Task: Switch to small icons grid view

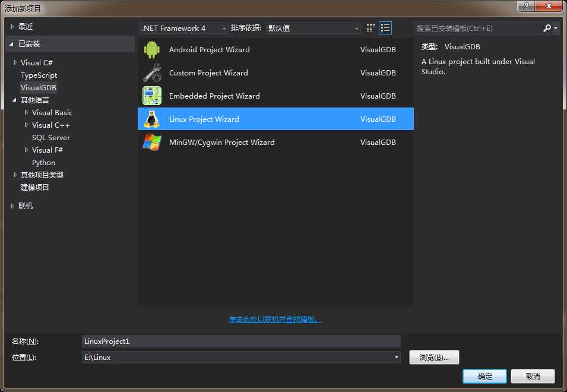Action: tap(370, 28)
